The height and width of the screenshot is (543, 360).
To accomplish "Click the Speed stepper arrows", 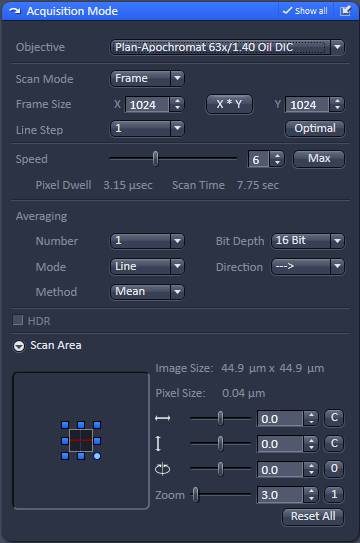I will pyautogui.click(x=277, y=159).
